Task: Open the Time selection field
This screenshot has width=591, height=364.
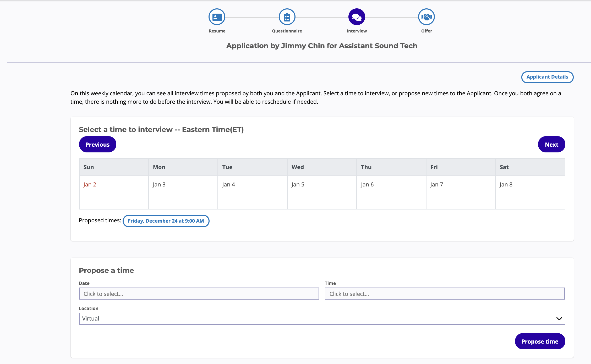Action: (x=444, y=294)
